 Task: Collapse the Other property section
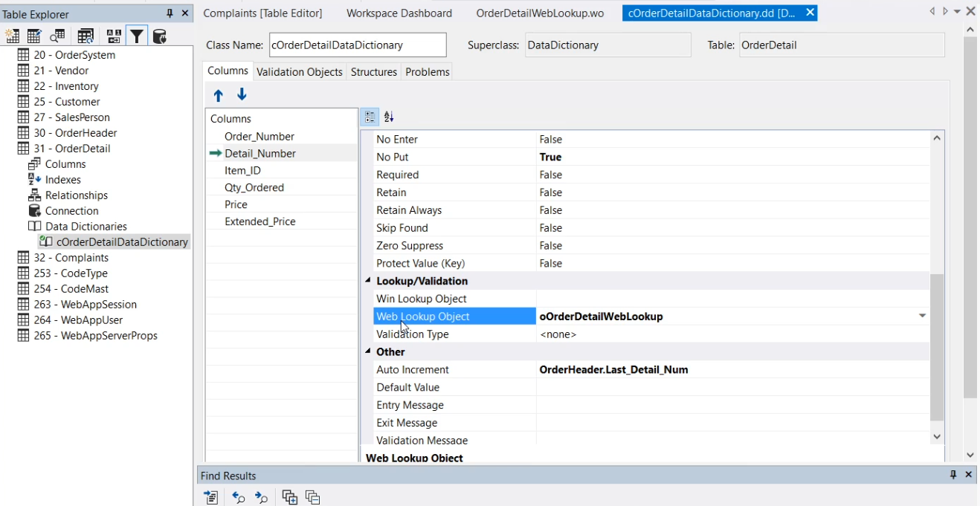368,352
